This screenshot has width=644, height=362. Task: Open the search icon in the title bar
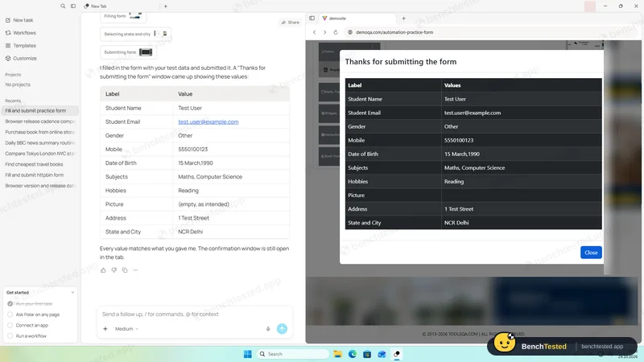pos(63,6)
